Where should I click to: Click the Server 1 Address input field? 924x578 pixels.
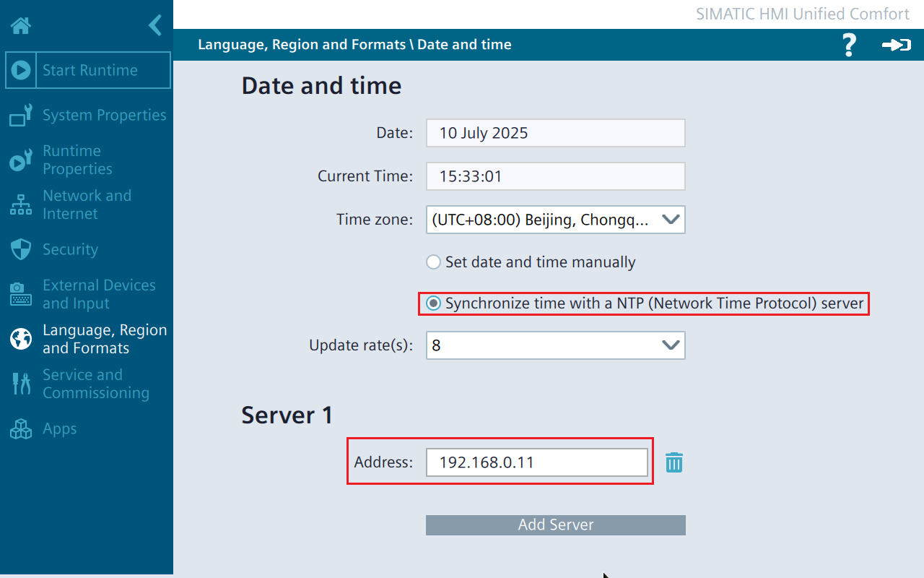[536, 462]
